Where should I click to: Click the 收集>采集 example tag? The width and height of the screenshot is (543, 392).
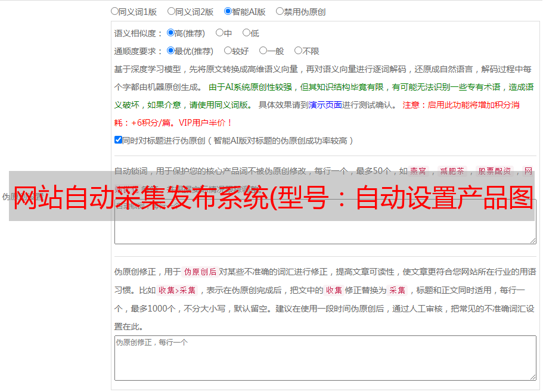[x=177, y=290]
